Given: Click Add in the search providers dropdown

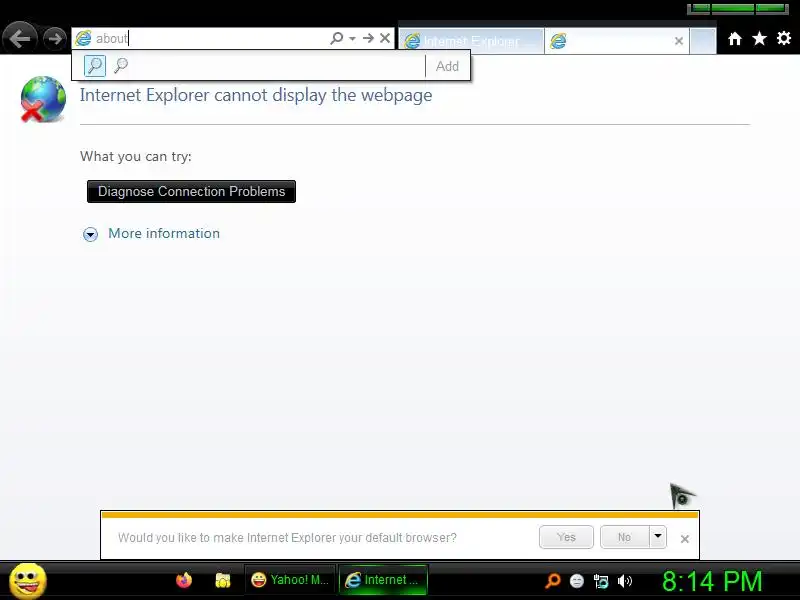Looking at the screenshot, I should coord(447,66).
